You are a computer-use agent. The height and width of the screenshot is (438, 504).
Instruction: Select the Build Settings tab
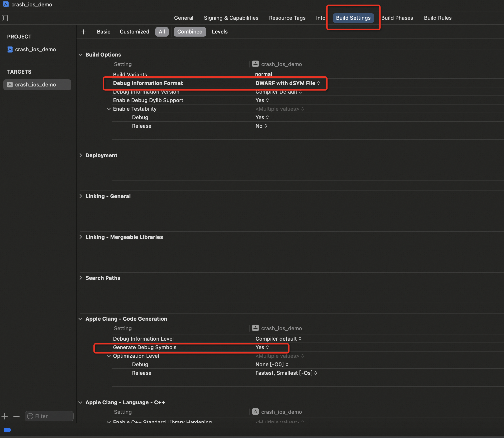tap(353, 18)
